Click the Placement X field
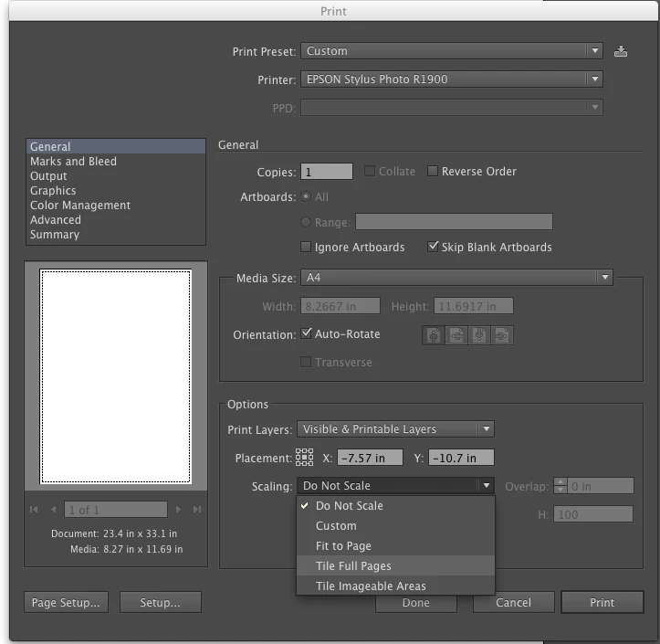 [x=370, y=458]
